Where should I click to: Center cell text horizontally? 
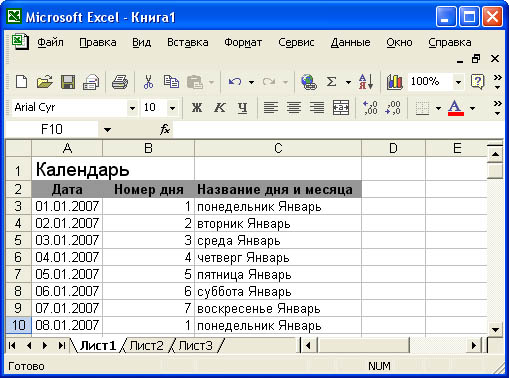(x=294, y=108)
